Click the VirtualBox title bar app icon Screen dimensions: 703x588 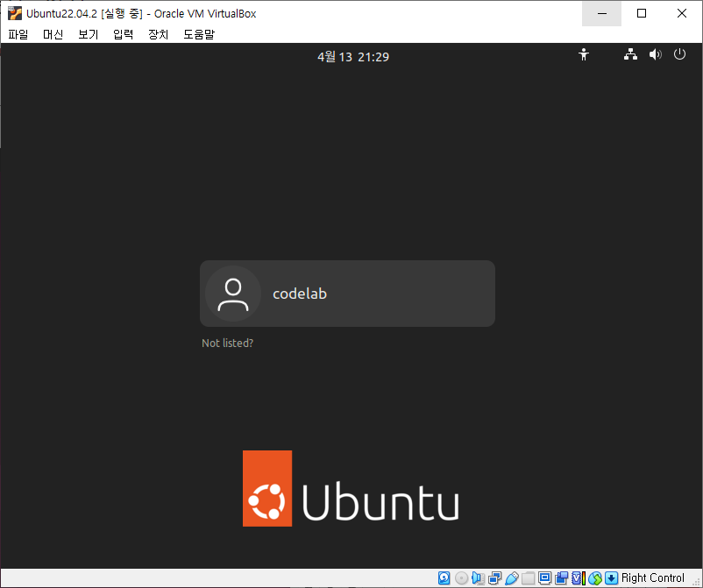[x=15, y=13]
